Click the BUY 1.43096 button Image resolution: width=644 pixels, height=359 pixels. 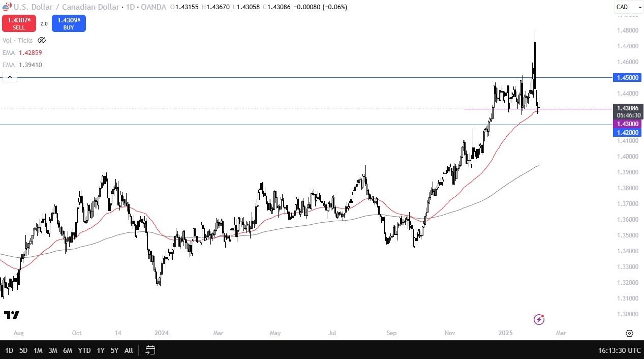[69, 23]
